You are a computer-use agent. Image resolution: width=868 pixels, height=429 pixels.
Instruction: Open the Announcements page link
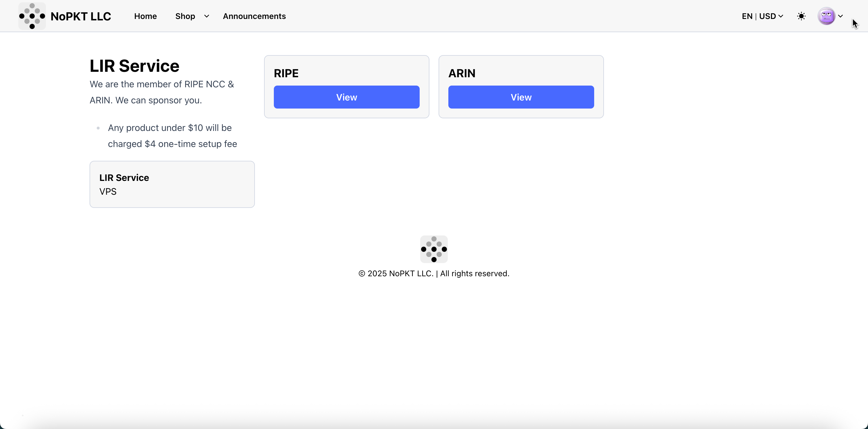pyautogui.click(x=254, y=16)
